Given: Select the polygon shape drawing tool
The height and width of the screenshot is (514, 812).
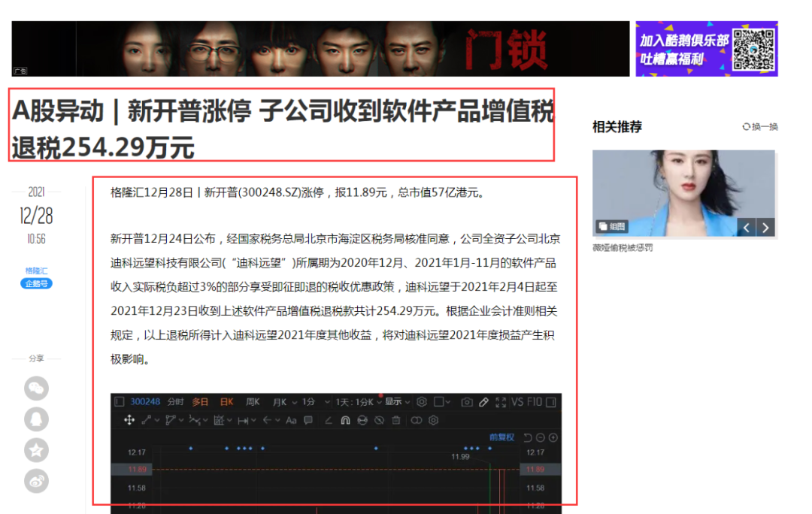Looking at the screenshot, I should [171, 420].
